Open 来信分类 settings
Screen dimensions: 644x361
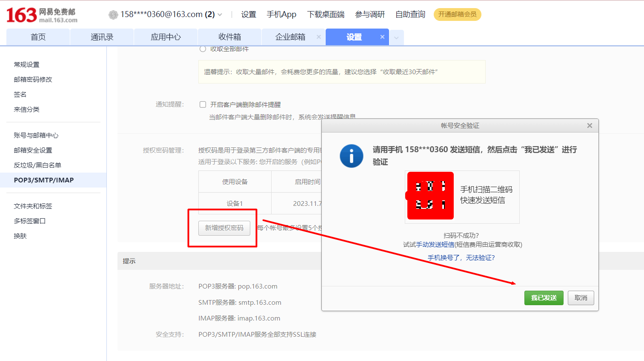(26, 109)
